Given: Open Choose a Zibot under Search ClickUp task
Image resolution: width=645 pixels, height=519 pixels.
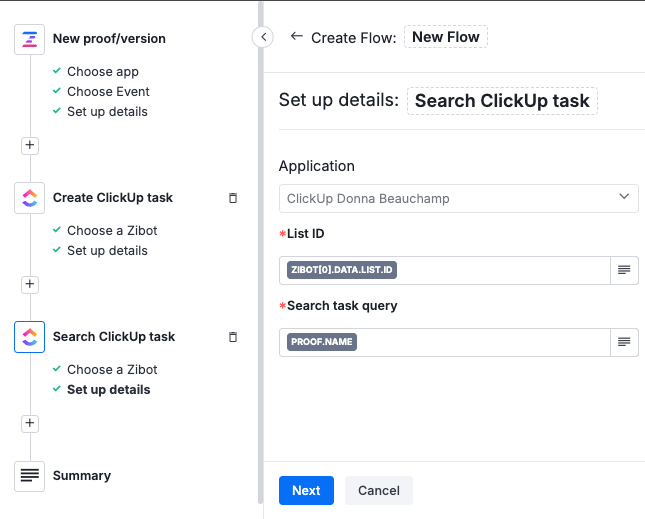Looking at the screenshot, I should [x=112, y=370].
